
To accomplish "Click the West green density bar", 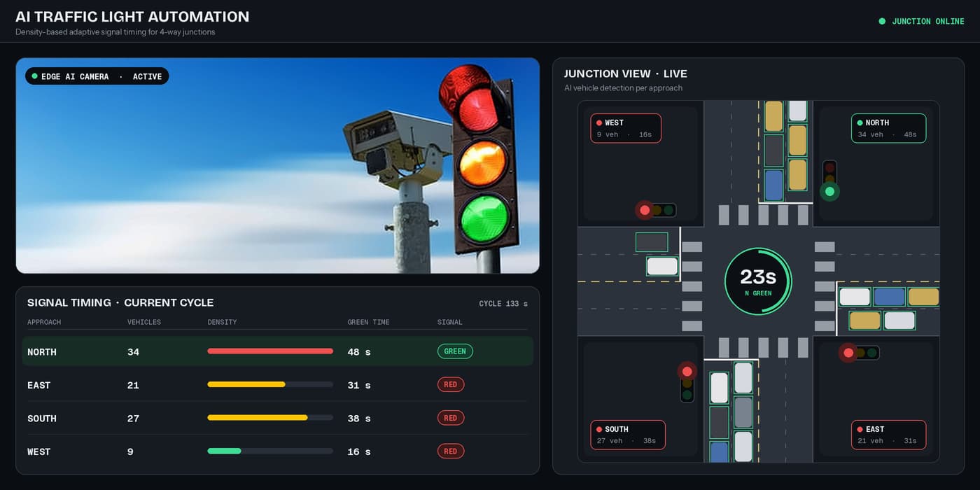I will coord(224,451).
